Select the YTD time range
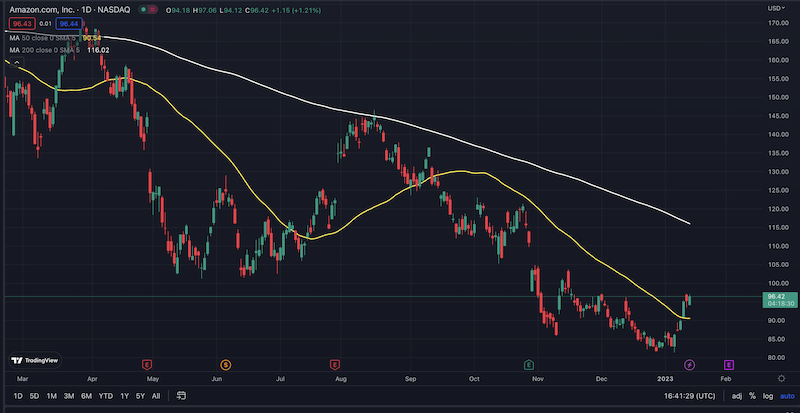Viewport: 800px width, 413px height. point(106,396)
